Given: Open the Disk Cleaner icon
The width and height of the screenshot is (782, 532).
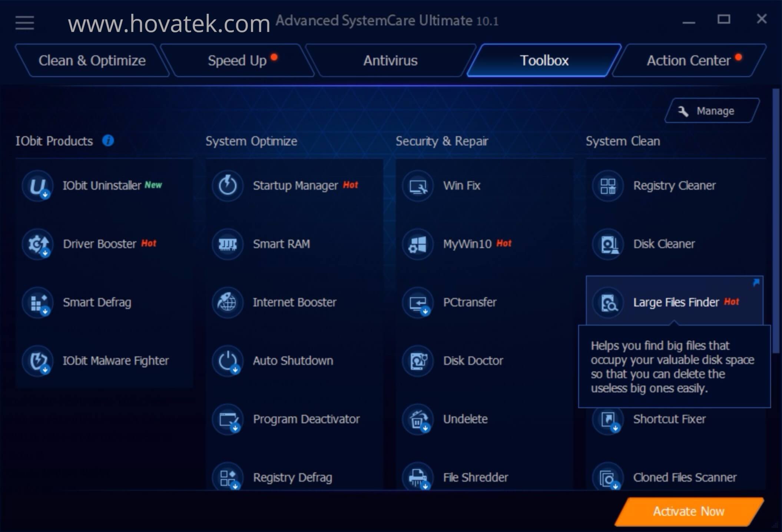Looking at the screenshot, I should (x=608, y=244).
